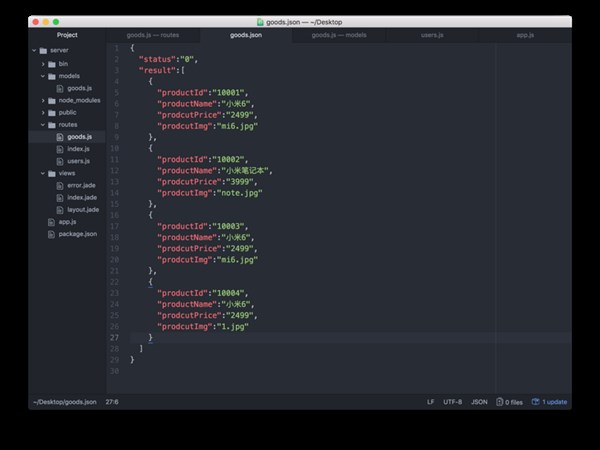This screenshot has height=450, width=600.
Task: Collapse the routes folder arrow
Action: 43,125
